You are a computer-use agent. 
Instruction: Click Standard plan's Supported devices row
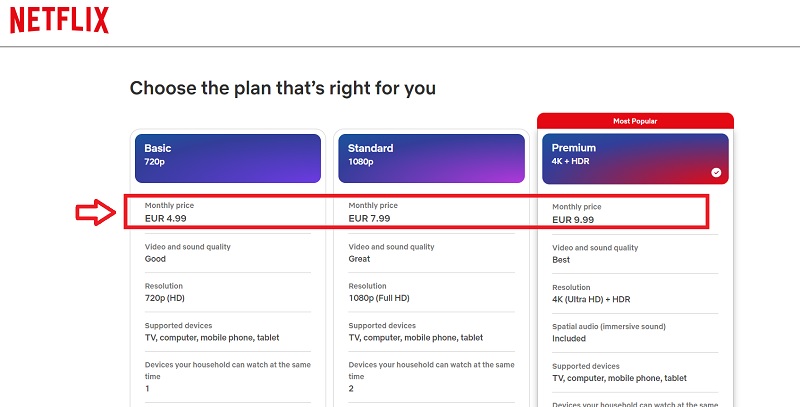[x=432, y=332]
